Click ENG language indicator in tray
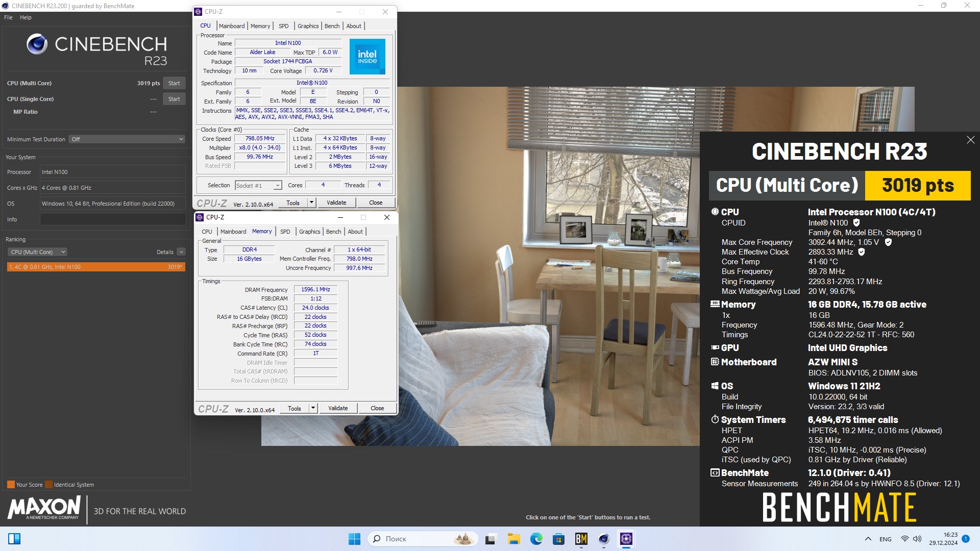 click(886, 539)
